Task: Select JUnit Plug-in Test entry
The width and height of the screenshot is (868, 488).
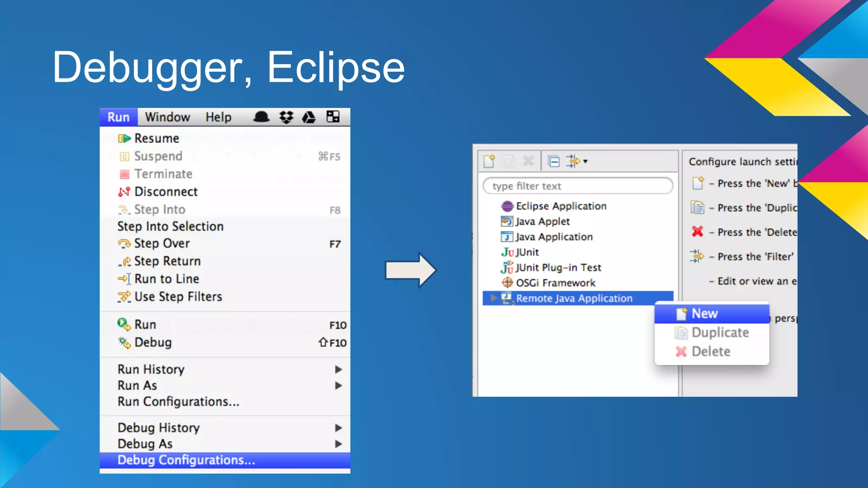Action: tap(558, 268)
